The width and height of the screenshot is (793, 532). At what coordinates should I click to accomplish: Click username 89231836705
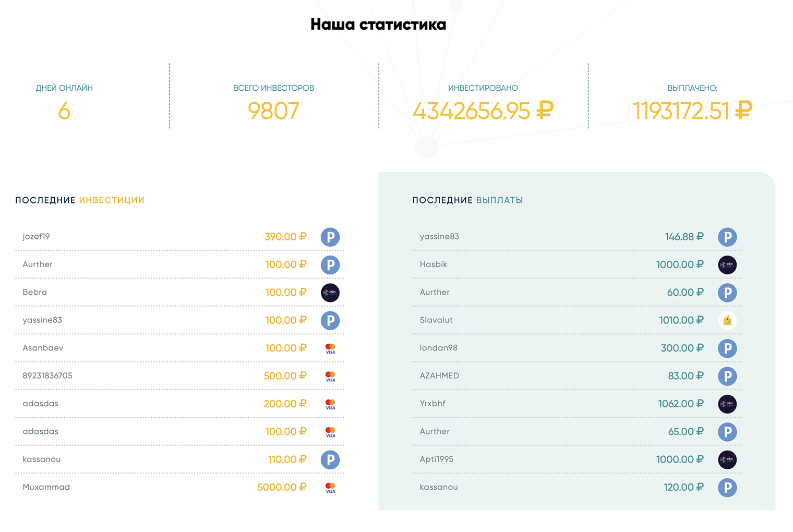pos(47,376)
